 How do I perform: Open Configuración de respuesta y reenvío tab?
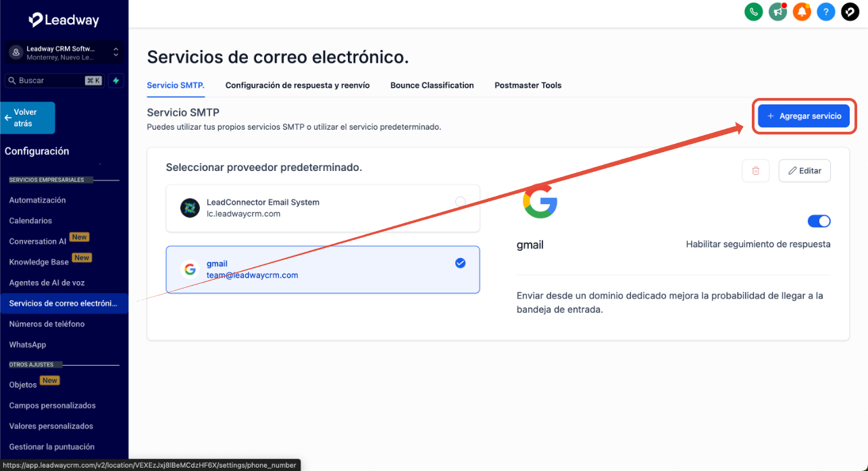pyautogui.click(x=297, y=85)
